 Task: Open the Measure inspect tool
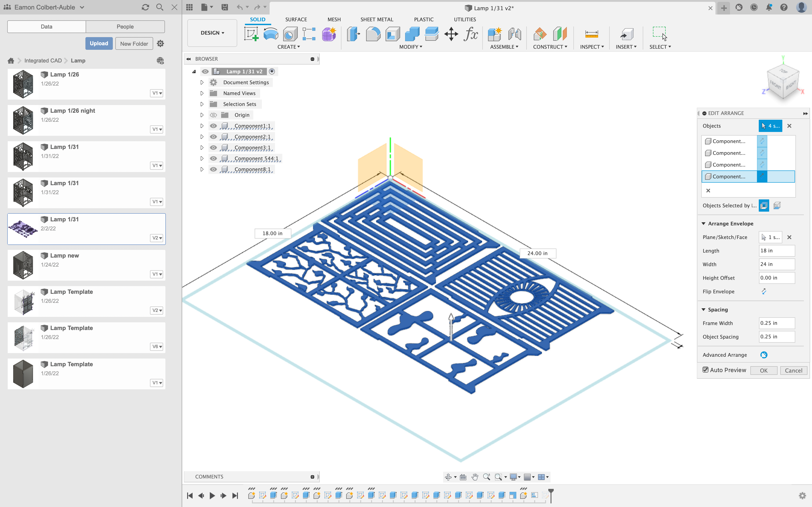click(591, 34)
